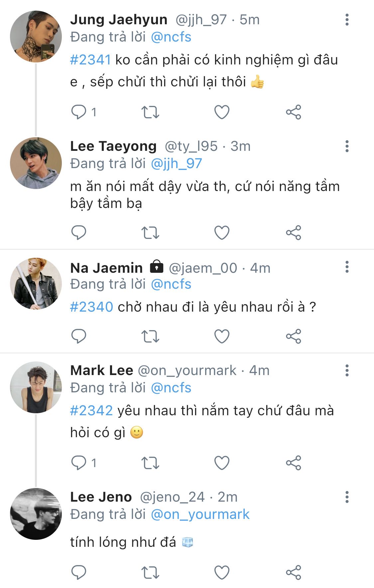Reply to Mark Lee's tweet
This screenshot has height=588, width=374.
[79, 463]
